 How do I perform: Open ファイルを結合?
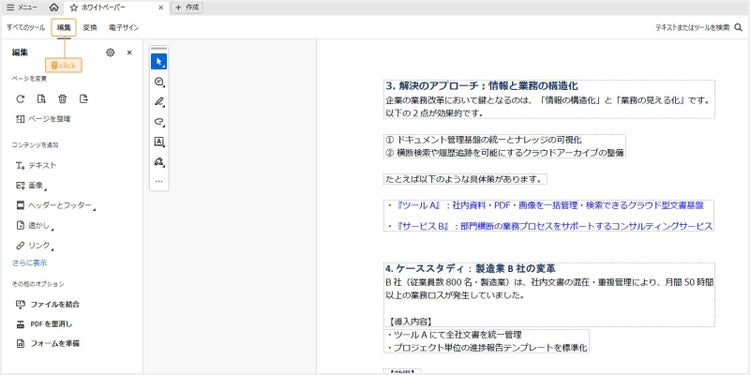pyautogui.click(x=48, y=304)
